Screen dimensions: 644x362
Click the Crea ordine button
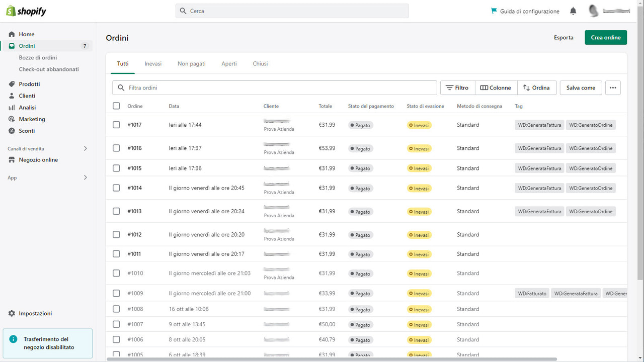[x=606, y=37]
